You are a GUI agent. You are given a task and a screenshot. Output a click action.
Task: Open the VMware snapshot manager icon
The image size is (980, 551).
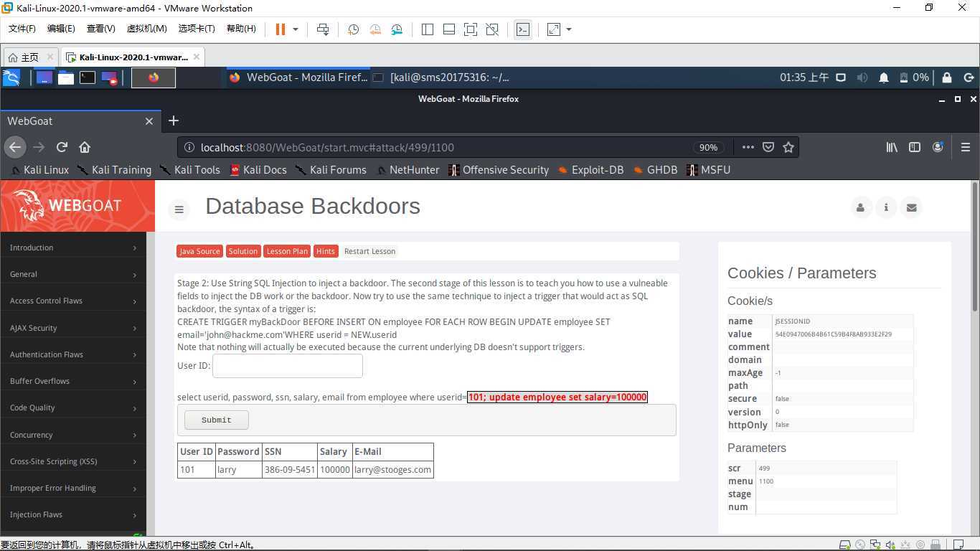(397, 29)
